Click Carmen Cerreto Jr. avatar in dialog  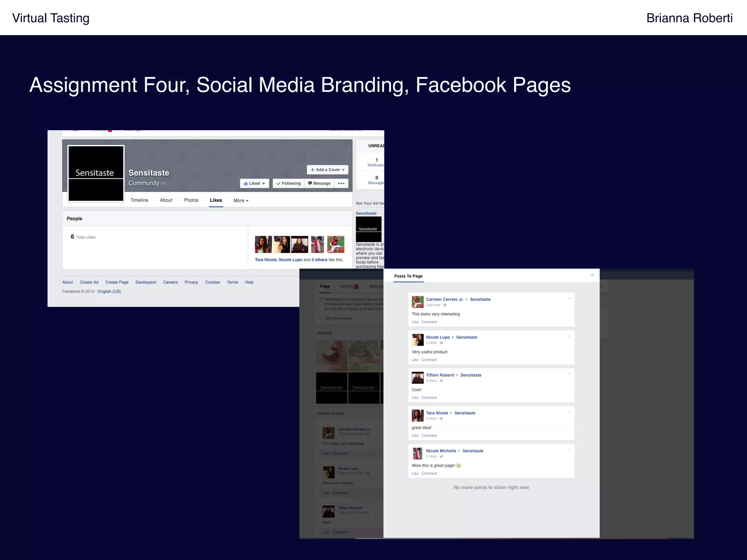418,302
